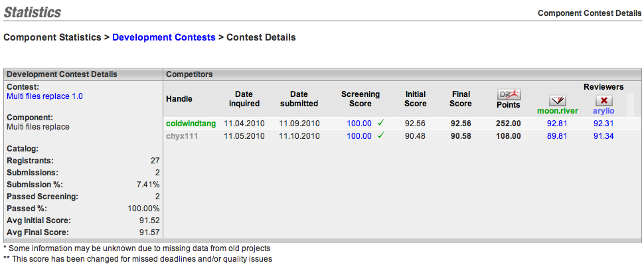Image resolution: width=644 pixels, height=267 pixels.
Task: Open coldwindtang's profile handle
Action: (x=191, y=124)
